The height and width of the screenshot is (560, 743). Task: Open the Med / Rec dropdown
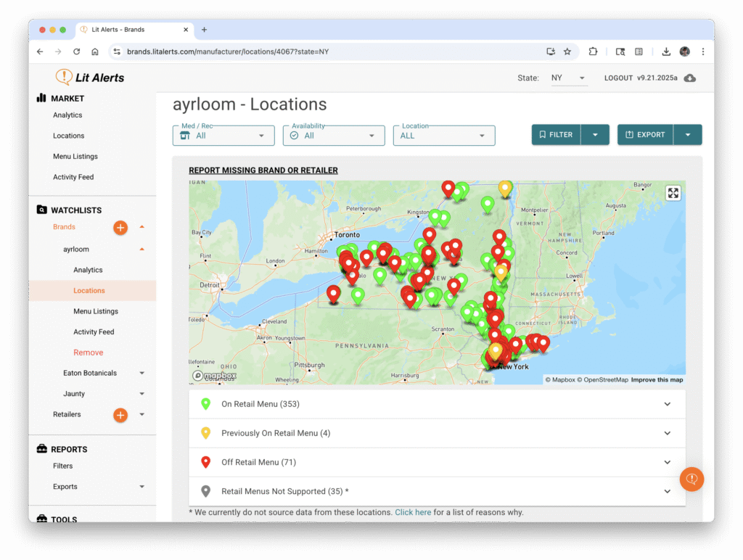click(223, 136)
